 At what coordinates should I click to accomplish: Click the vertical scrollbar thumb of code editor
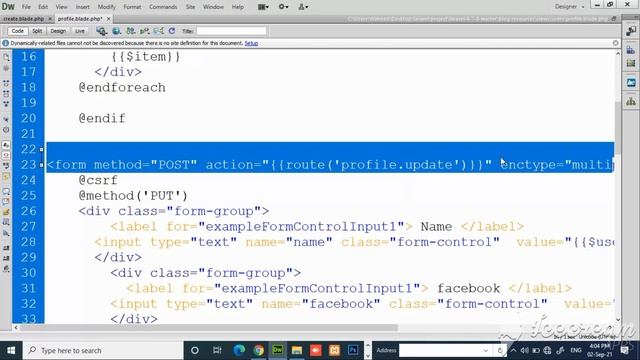(x=618, y=127)
